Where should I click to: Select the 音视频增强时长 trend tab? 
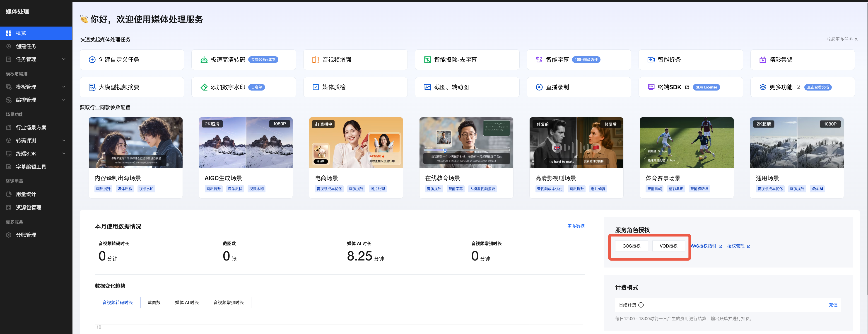click(x=229, y=303)
